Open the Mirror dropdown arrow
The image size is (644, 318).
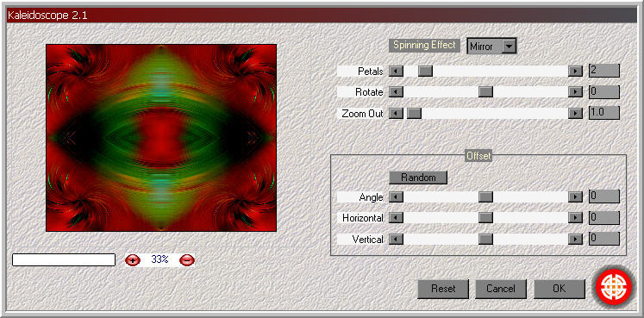point(509,46)
